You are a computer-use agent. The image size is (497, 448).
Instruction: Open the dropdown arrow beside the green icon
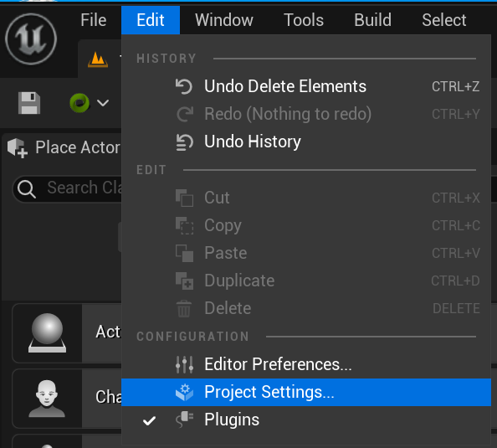103,103
